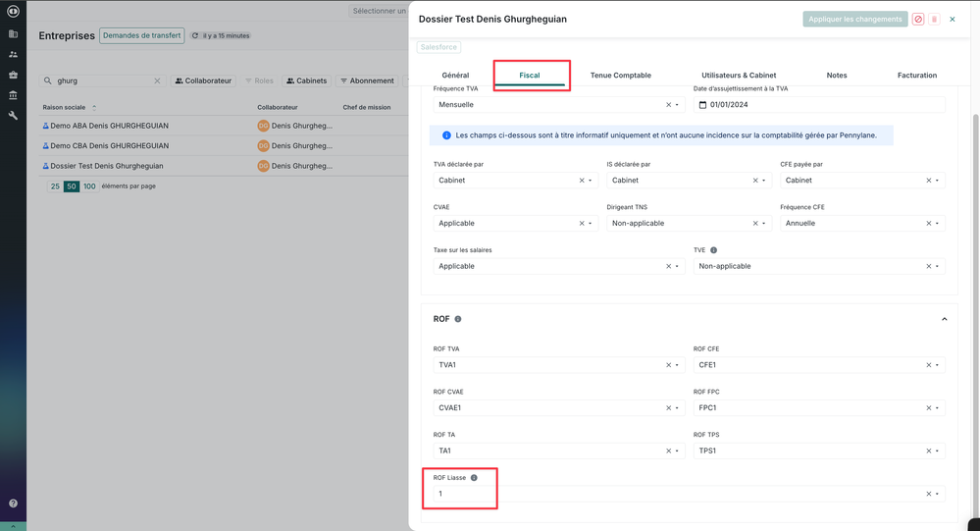
Task: Open the ROF CFE dropdown arrow
Action: point(937,365)
